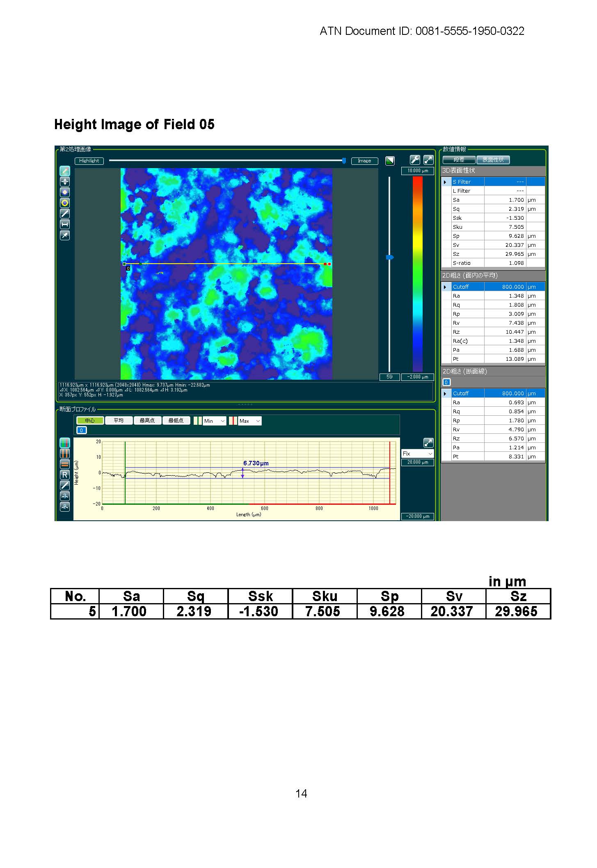Image resolution: width=597 pixels, height=868 pixels.
Task: Expand the height image to full view
Action: pyautogui.click(x=428, y=160)
